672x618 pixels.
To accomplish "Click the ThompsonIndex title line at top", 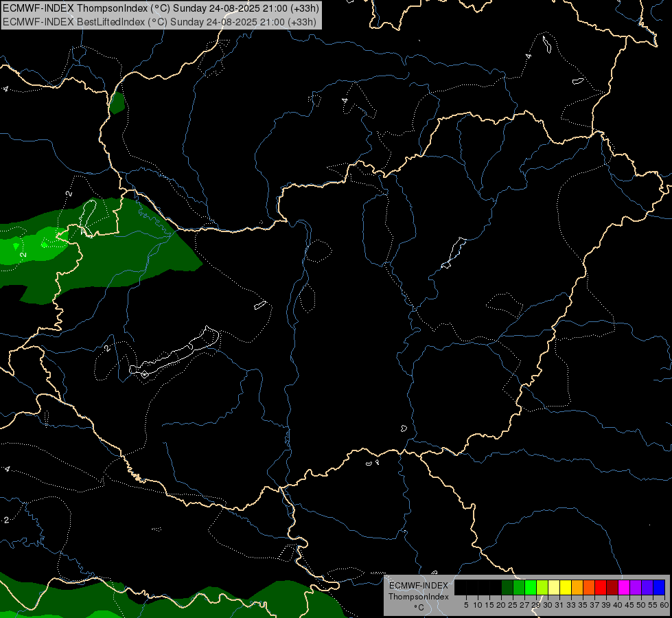I will (x=161, y=8).
